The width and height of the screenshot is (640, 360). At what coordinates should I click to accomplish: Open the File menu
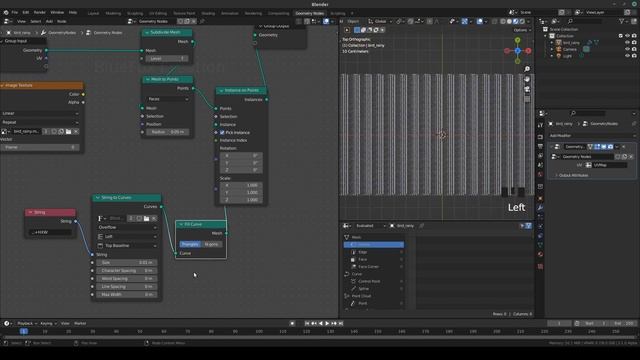tap(15, 12)
